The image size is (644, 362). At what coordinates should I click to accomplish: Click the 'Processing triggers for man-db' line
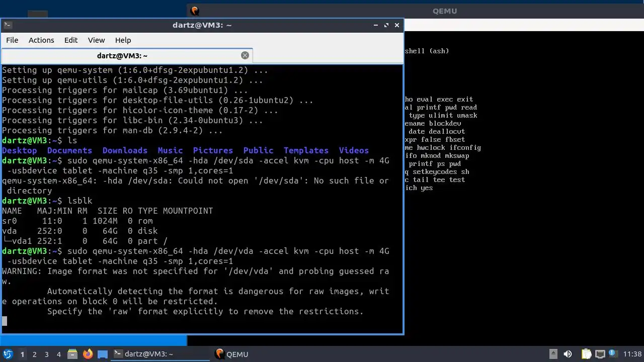point(113,130)
